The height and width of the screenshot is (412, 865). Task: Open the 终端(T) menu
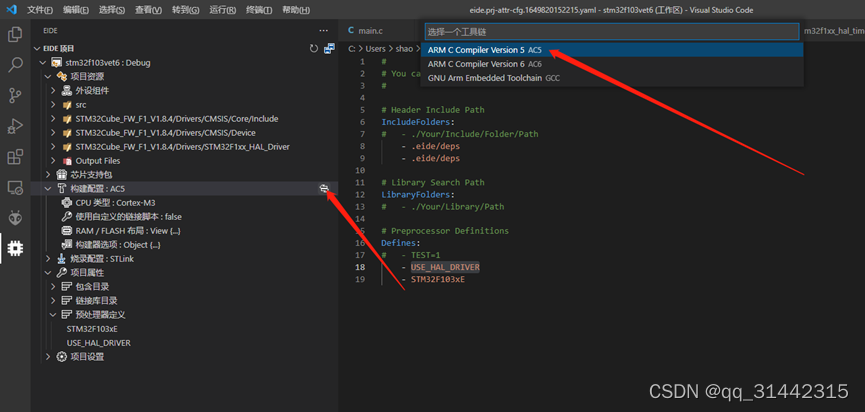(259, 10)
